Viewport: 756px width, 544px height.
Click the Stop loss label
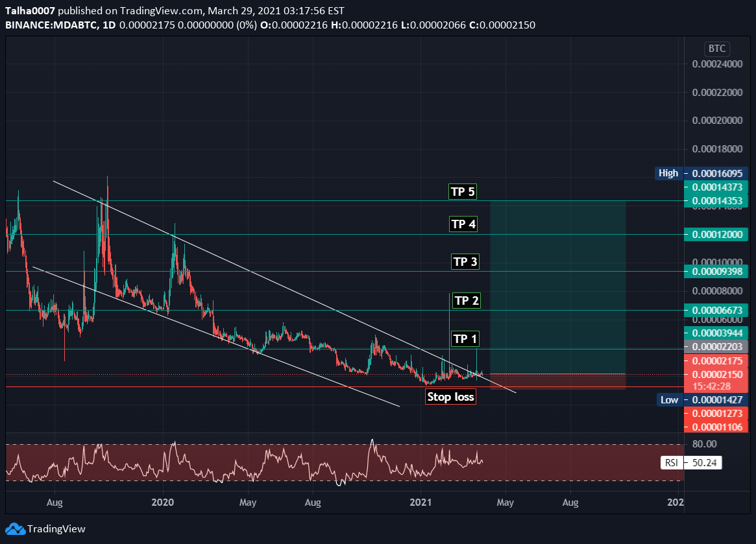[450, 397]
